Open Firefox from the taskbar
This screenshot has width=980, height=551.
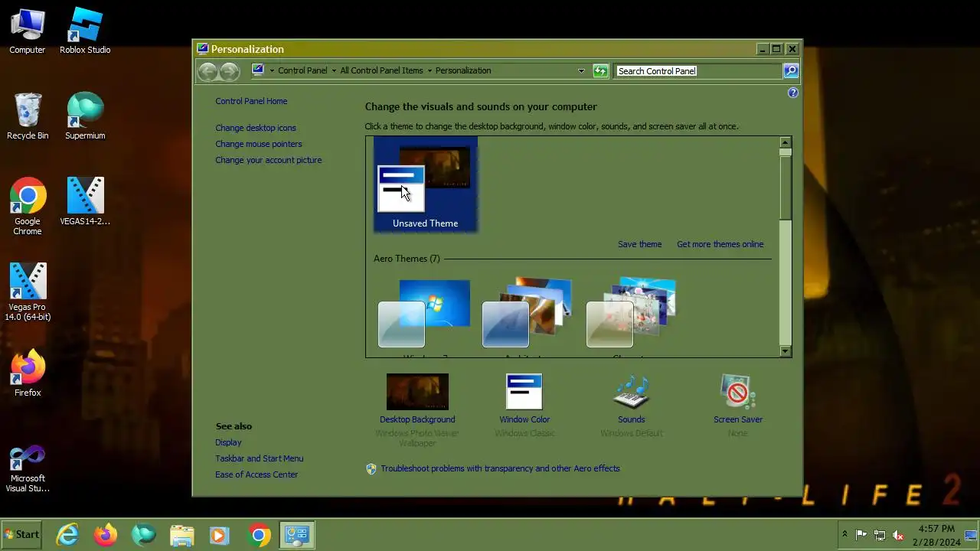pyautogui.click(x=106, y=535)
